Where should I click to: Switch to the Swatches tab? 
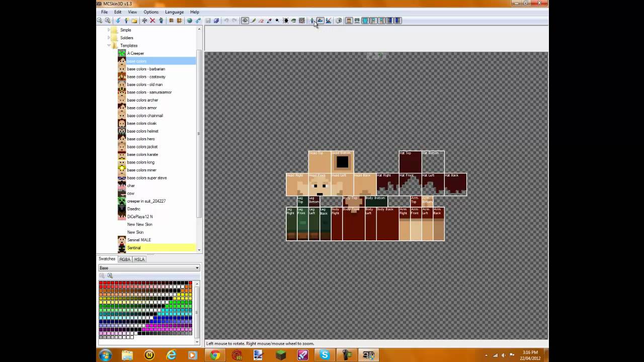tap(107, 259)
